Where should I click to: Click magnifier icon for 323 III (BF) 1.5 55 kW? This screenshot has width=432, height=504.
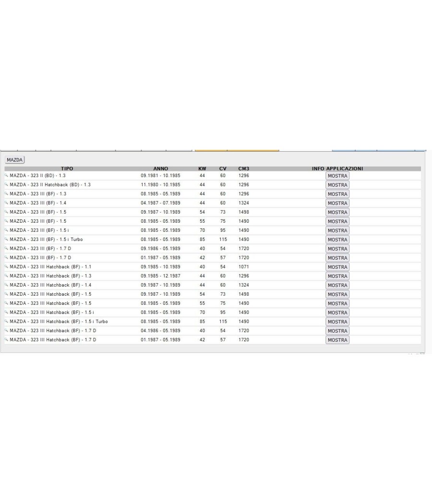[6, 221]
